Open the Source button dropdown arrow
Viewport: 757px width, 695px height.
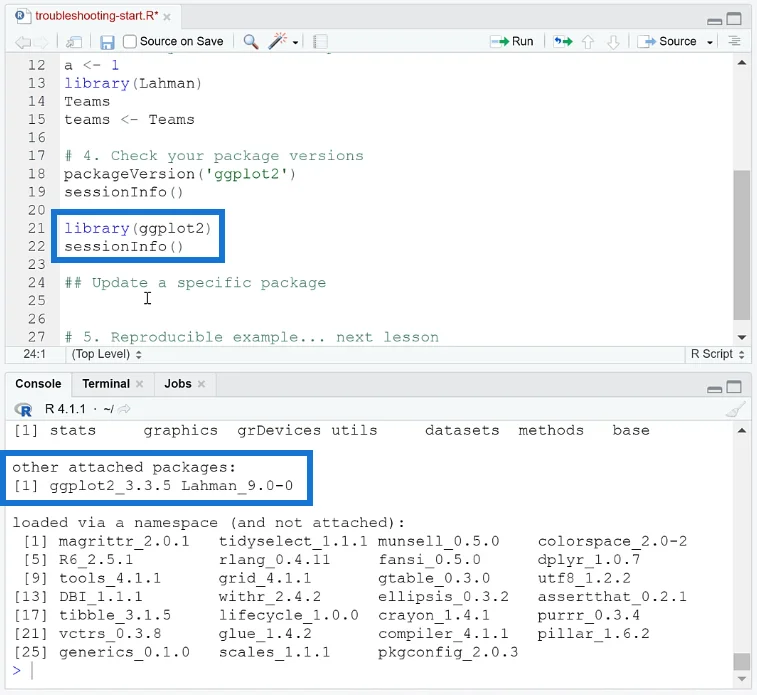(710, 42)
